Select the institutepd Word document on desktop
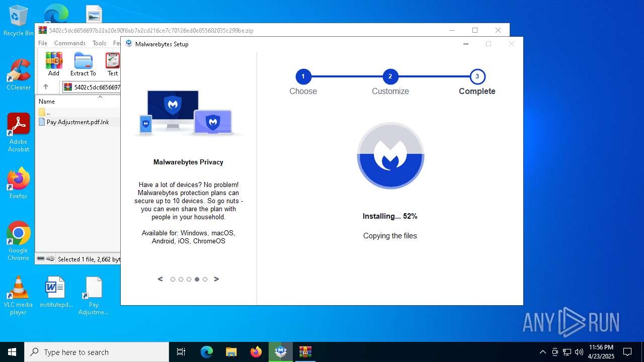Viewport: 644px width, 362px height. [56, 292]
